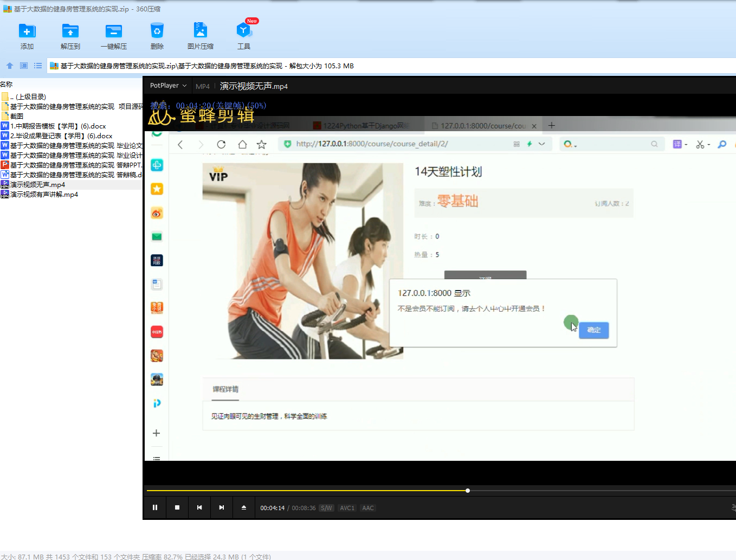The image size is (736, 560).
Task: Switch to the list view in the address bar
Action: tap(38, 66)
